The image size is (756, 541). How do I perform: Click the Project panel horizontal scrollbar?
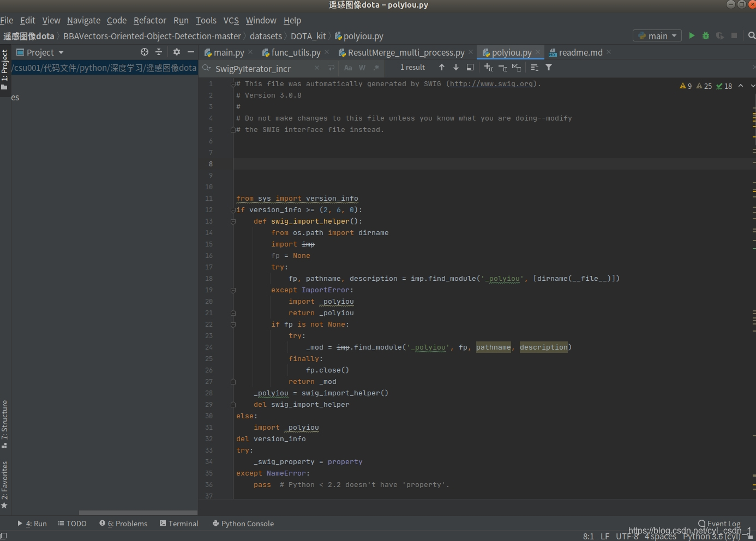[x=138, y=513]
